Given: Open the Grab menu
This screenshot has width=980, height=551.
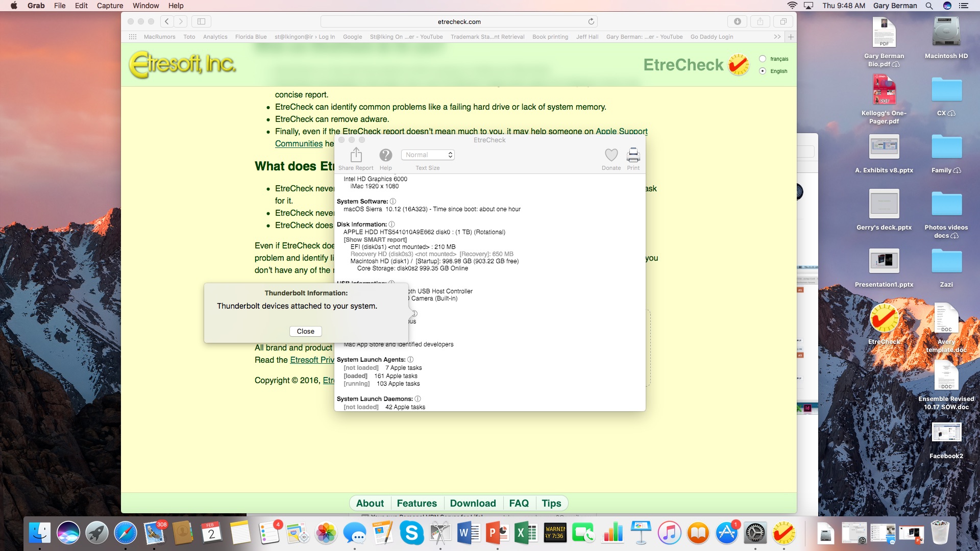Looking at the screenshot, I should point(36,6).
